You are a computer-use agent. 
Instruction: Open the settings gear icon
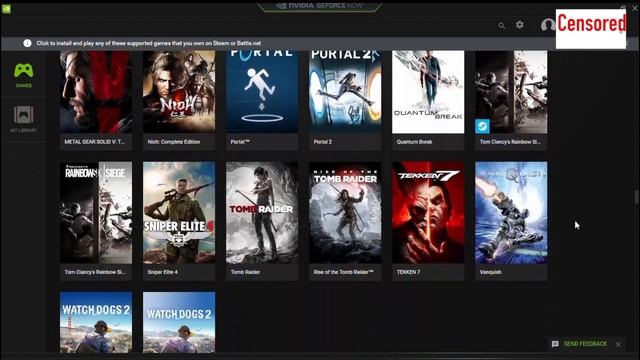520,25
